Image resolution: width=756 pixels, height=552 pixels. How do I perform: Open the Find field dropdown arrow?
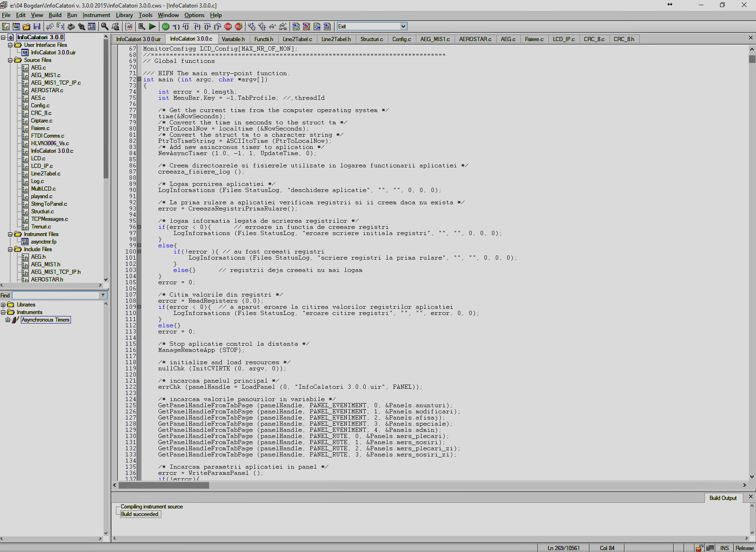coord(103,295)
